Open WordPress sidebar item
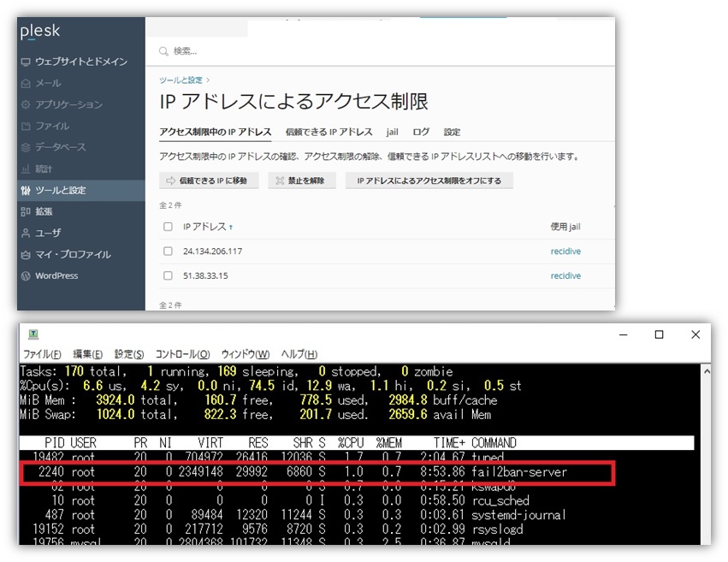The width and height of the screenshot is (728, 562). (80, 275)
